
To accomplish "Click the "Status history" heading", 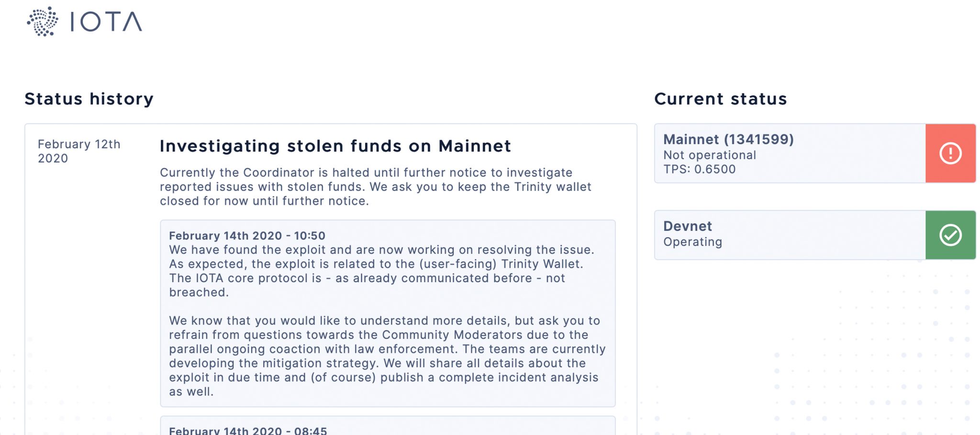I will (x=89, y=99).
